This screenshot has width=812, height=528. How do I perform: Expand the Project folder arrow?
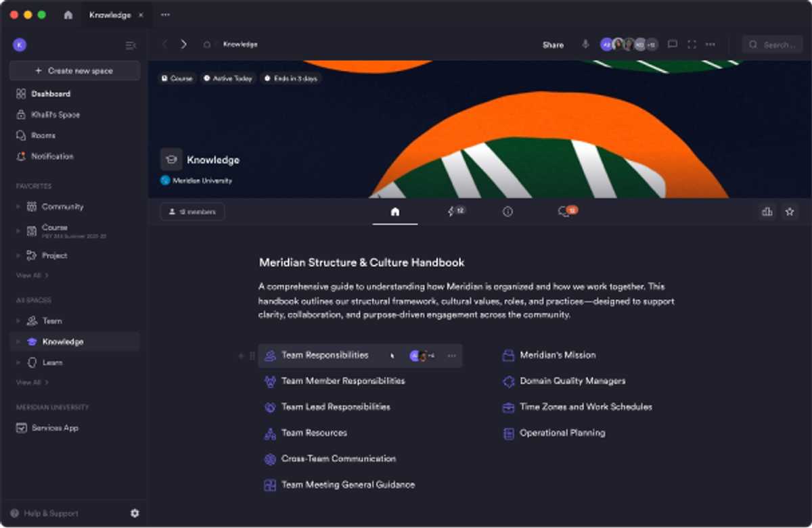click(18, 256)
